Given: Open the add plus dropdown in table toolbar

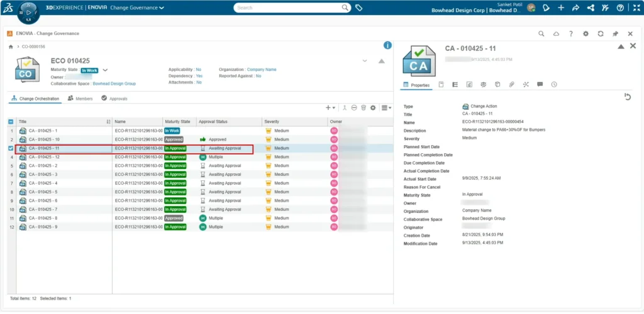Looking at the screenshot, I should coord(330,107).
